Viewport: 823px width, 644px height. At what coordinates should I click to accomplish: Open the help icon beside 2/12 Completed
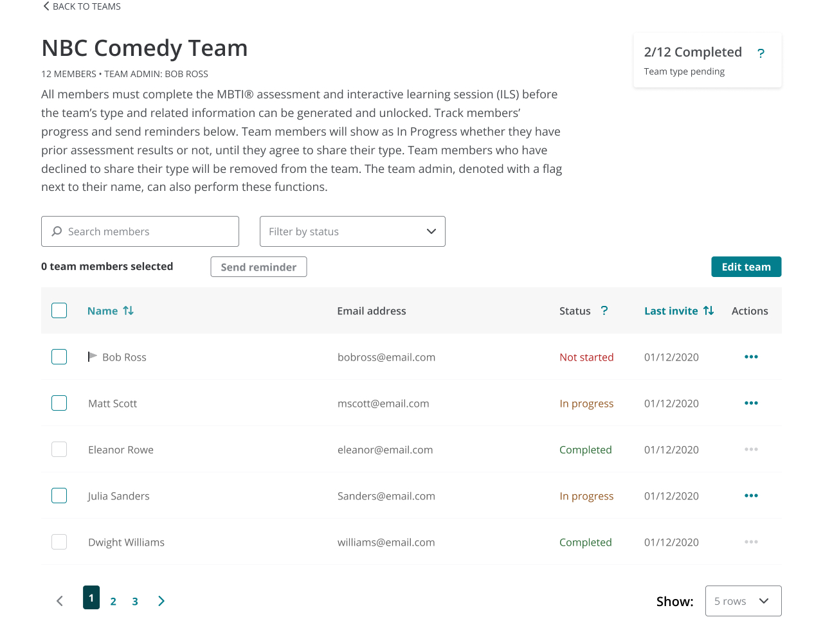tap(761, 53)
